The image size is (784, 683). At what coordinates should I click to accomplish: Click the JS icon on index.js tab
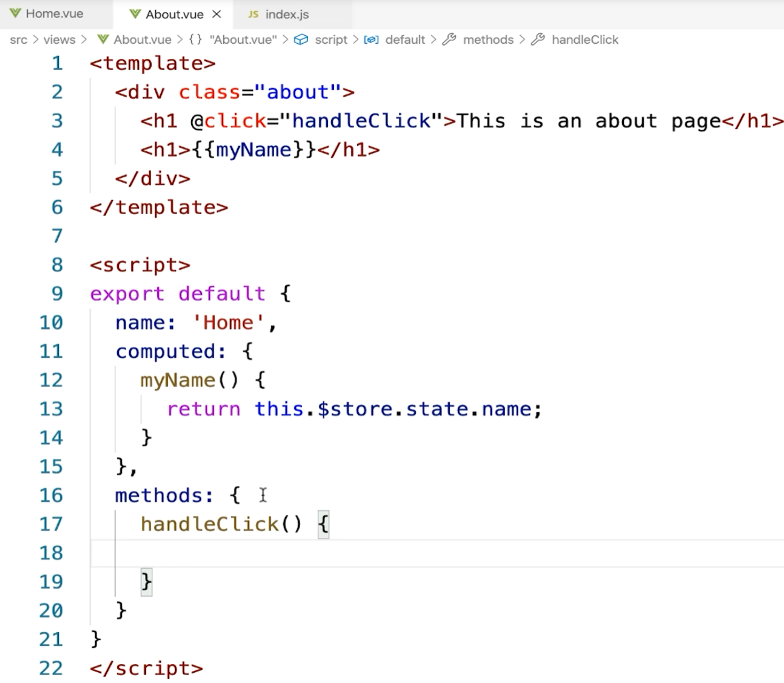pyautogui.click(x=253, y=14)
